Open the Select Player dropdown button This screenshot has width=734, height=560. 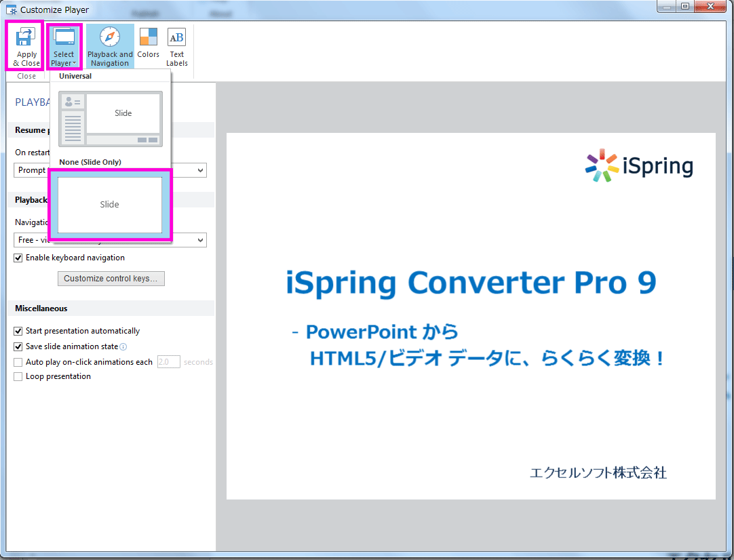pos(64,46)
